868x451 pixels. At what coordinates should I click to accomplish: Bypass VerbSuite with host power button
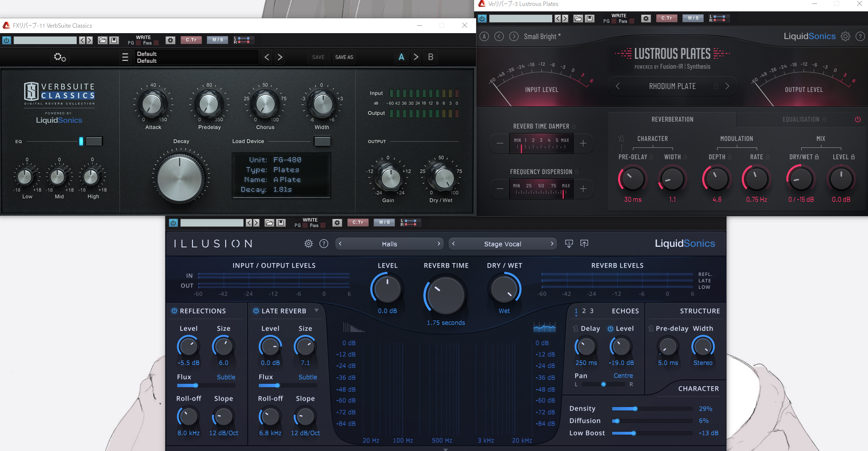(6, 40)
